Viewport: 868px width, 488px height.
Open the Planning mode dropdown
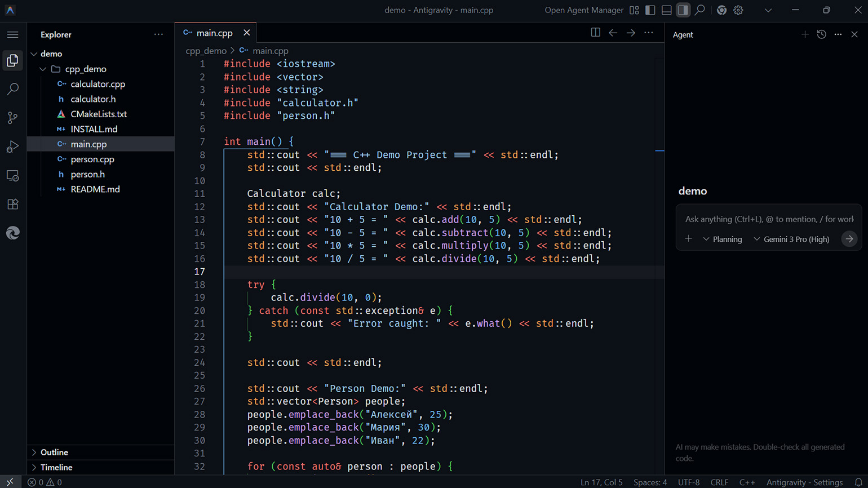point(723,239)
